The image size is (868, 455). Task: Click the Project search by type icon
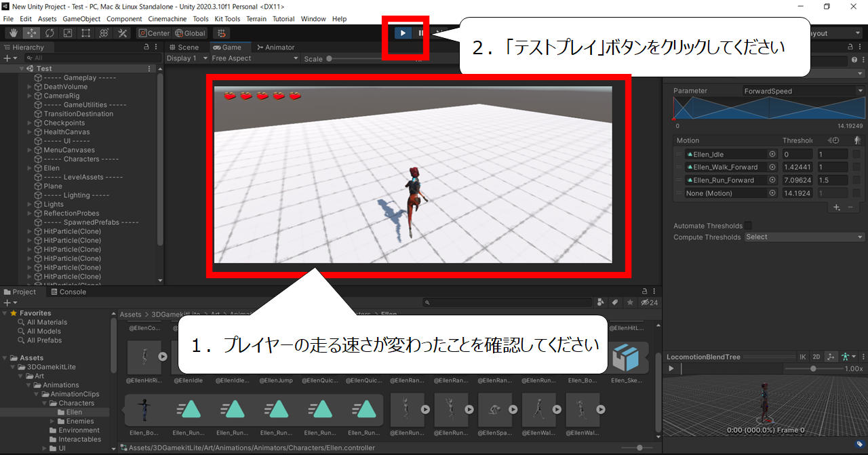coord(601,302)
